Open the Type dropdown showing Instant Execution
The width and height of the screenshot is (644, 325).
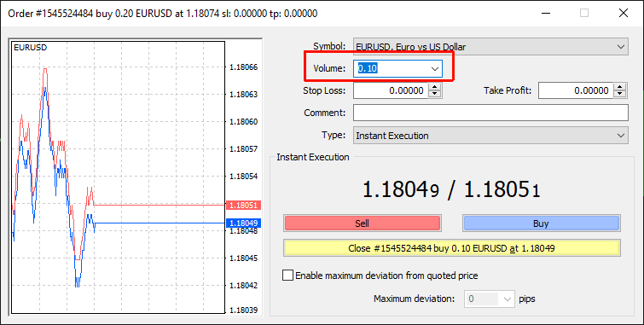pyautogui.click(x=490, y=136)
